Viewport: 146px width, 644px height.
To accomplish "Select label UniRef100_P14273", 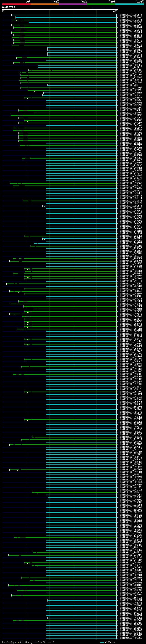I will pos(131,45).
